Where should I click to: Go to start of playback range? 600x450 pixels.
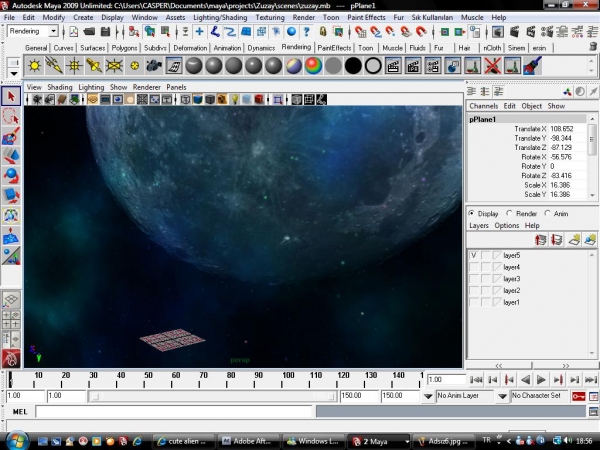476,380
